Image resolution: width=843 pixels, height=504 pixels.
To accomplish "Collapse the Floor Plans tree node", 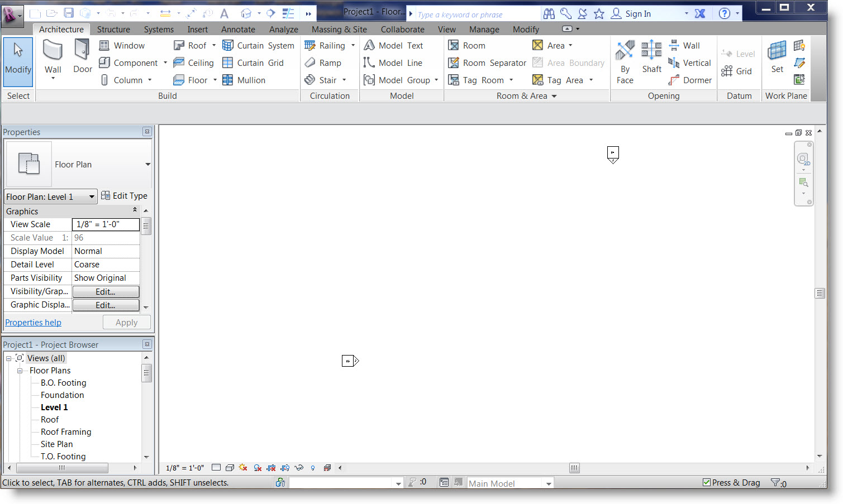I will click(20, 371).
